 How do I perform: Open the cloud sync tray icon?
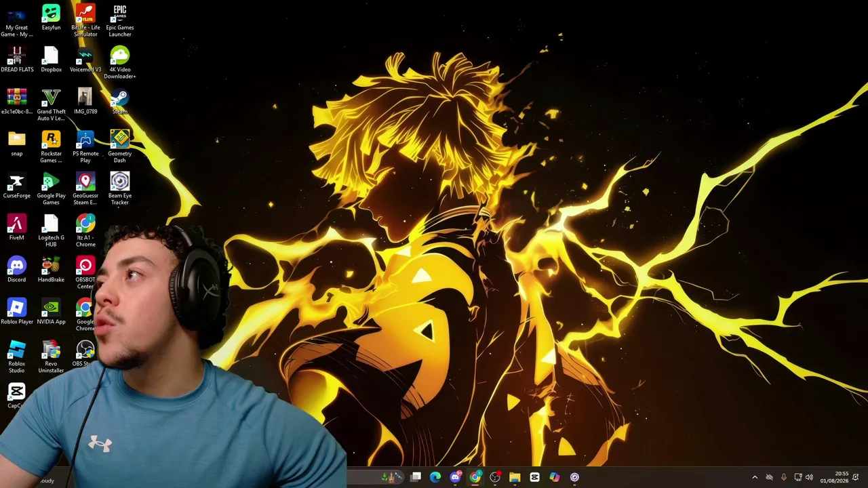[769, 477]
